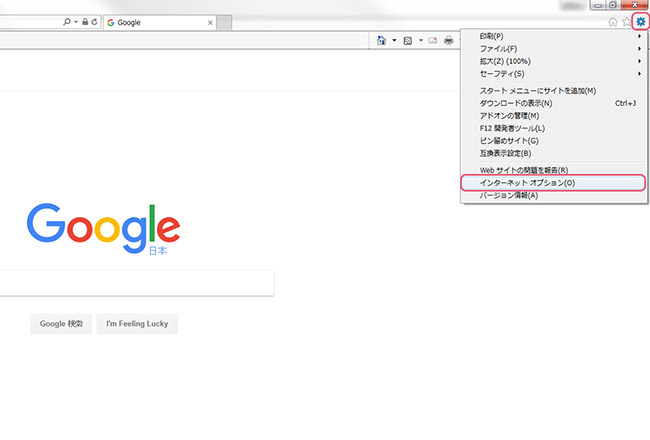
Task: Select Web サイトの問題を報告(R)
Action: click(554, 170)
